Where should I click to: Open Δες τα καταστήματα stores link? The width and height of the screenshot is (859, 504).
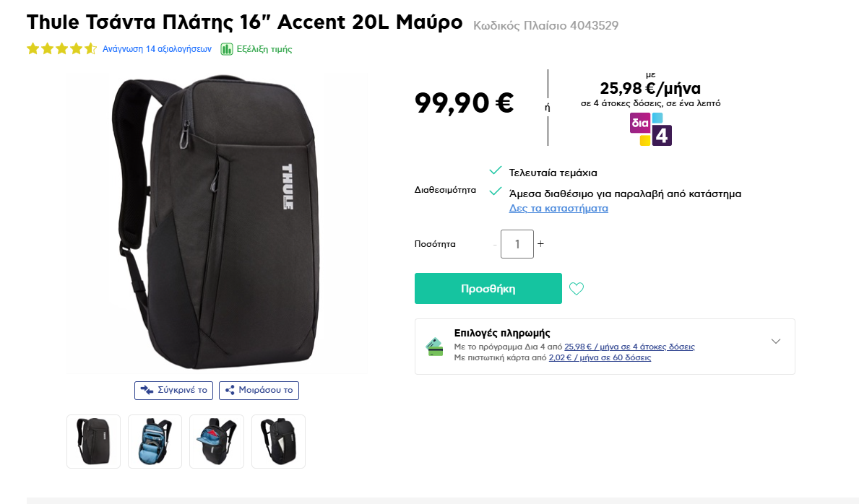coord(558,208)
